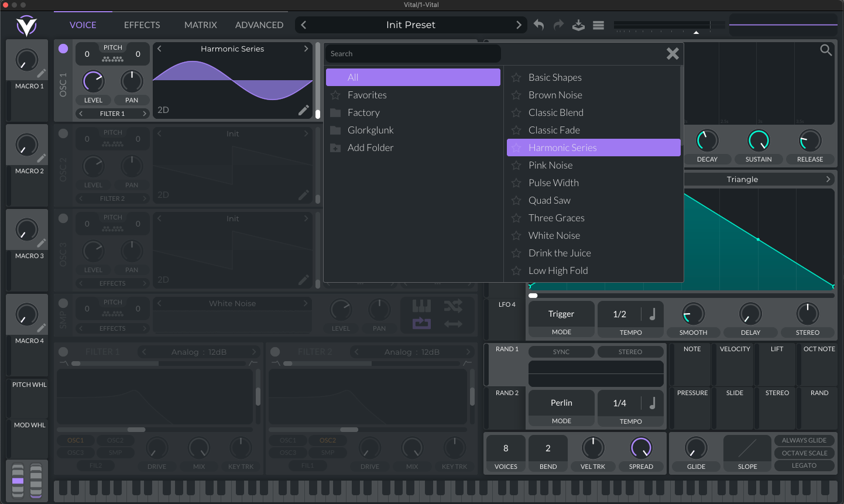Star the Low High Fold wavetable
Image resolution: width=844 pixels, height=504 pixels.
[516, 270]
